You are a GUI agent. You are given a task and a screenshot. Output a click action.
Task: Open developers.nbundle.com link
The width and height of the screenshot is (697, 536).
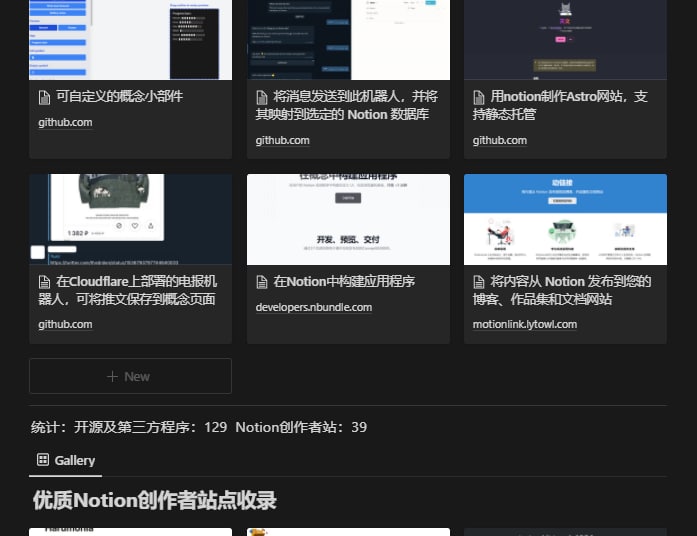(314, 307)
